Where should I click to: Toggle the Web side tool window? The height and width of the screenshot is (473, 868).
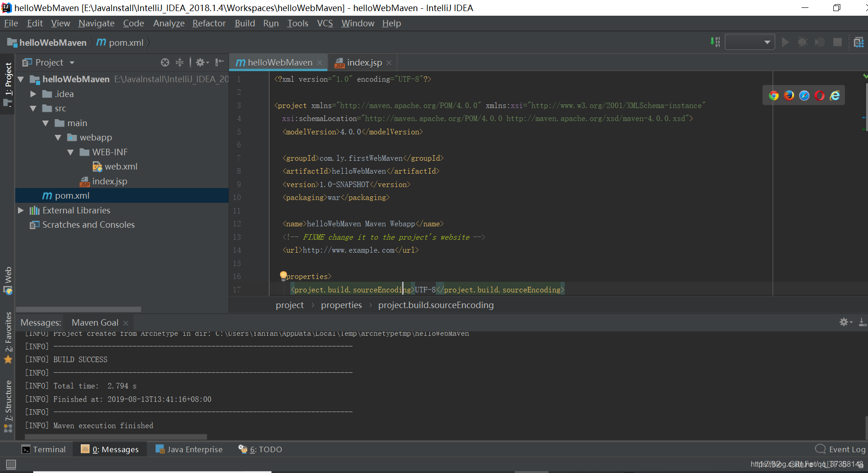(x=8, y=280)
